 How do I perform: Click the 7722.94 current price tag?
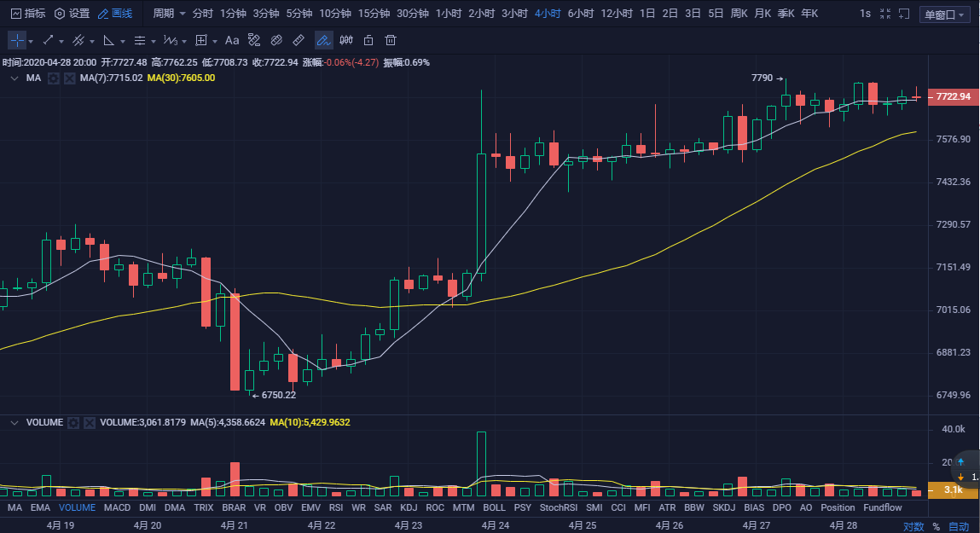click(x=953, y=97)
